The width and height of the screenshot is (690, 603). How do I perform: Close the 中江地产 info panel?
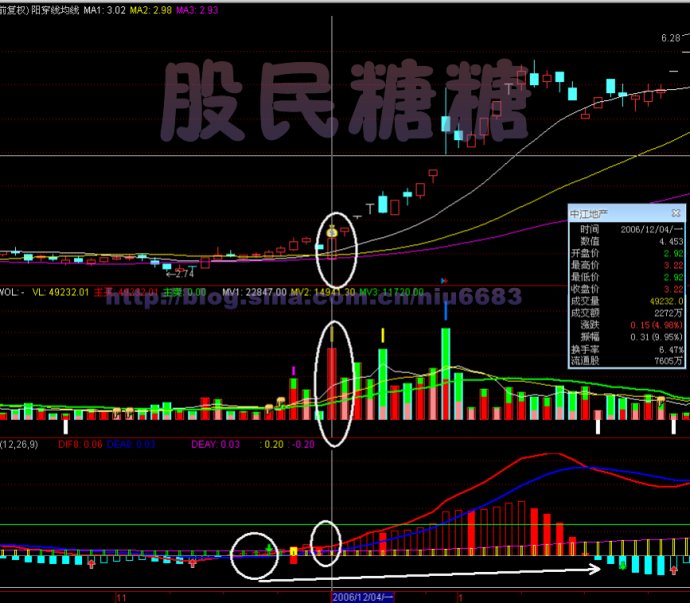coord(676,213)
